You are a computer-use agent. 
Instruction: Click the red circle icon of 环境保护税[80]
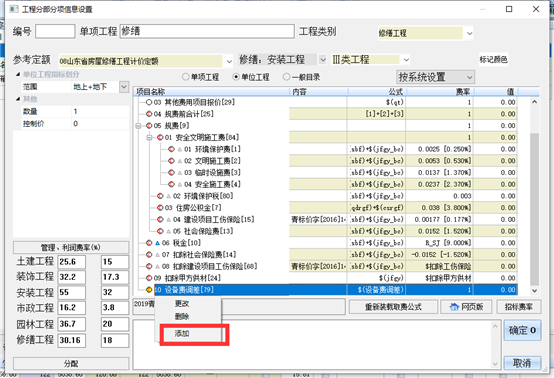(160, 196)
